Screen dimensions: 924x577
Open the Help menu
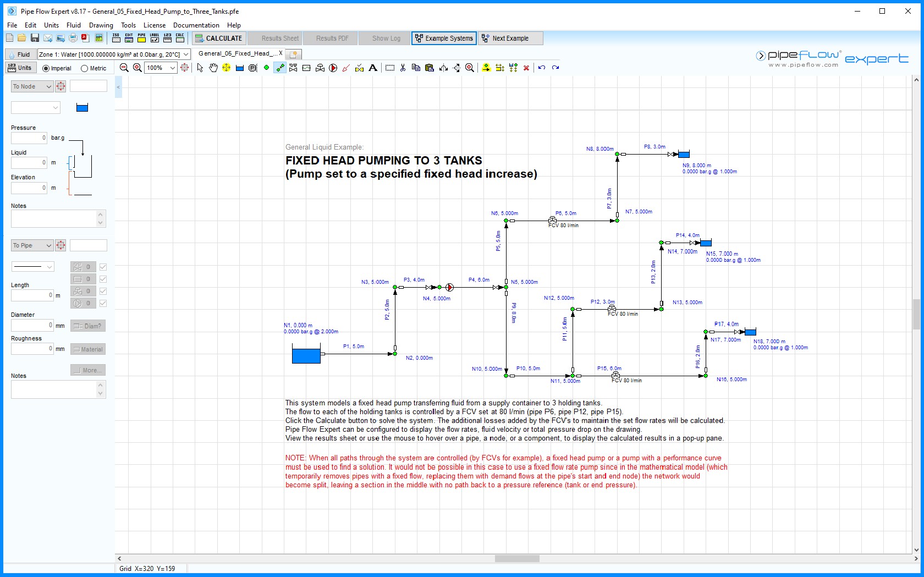[x=234, y=25]
